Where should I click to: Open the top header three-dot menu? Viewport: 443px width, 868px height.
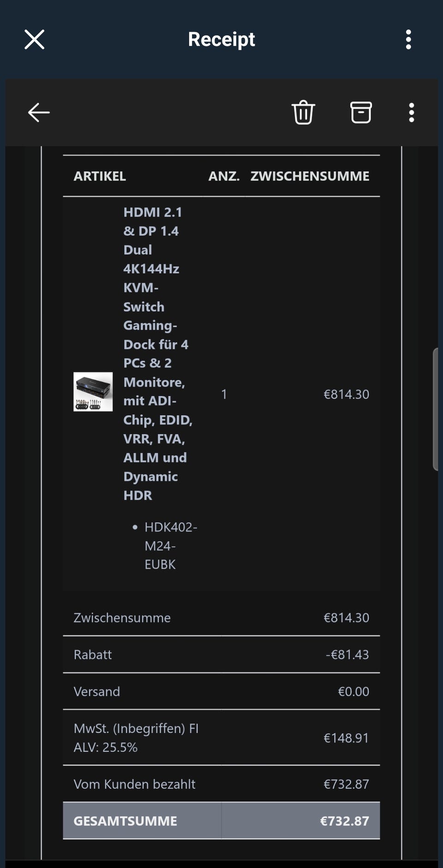coord(408,40)
